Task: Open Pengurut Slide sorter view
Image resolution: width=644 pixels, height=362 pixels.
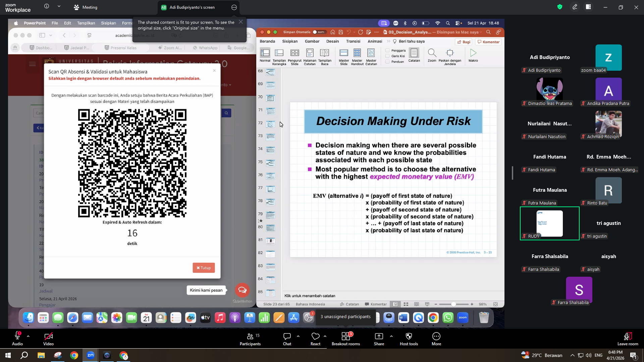Action: [x=294, y=57]
